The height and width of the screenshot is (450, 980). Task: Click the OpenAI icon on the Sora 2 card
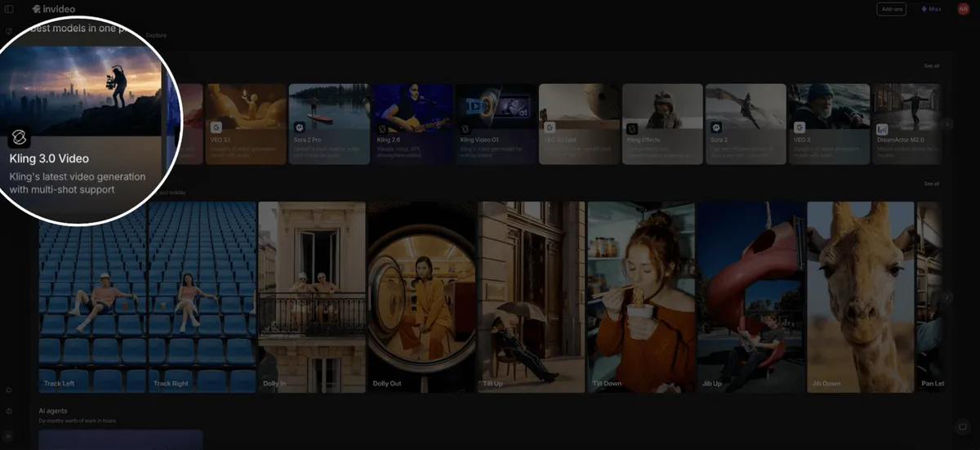click(716, 127)
